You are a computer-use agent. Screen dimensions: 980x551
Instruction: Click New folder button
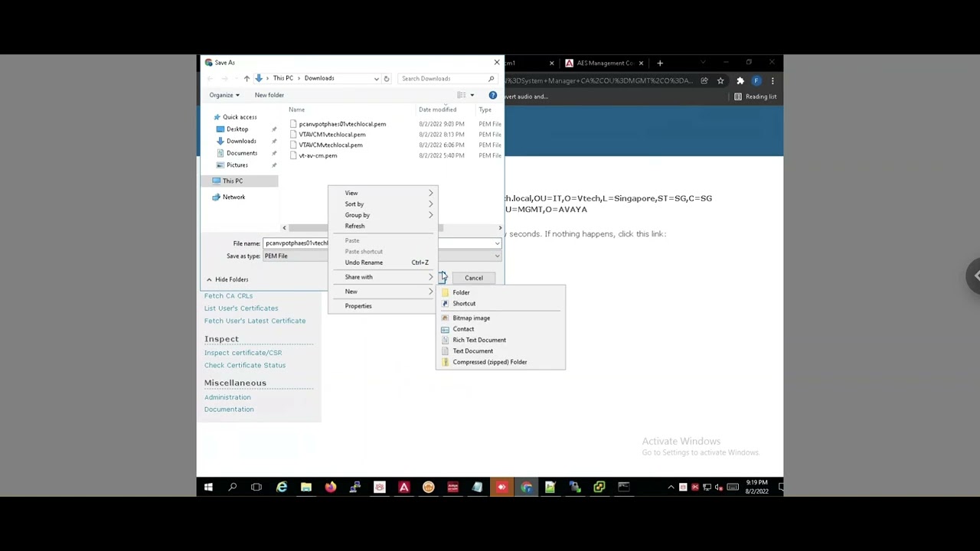pyautogui.click(x=269, y=95)
